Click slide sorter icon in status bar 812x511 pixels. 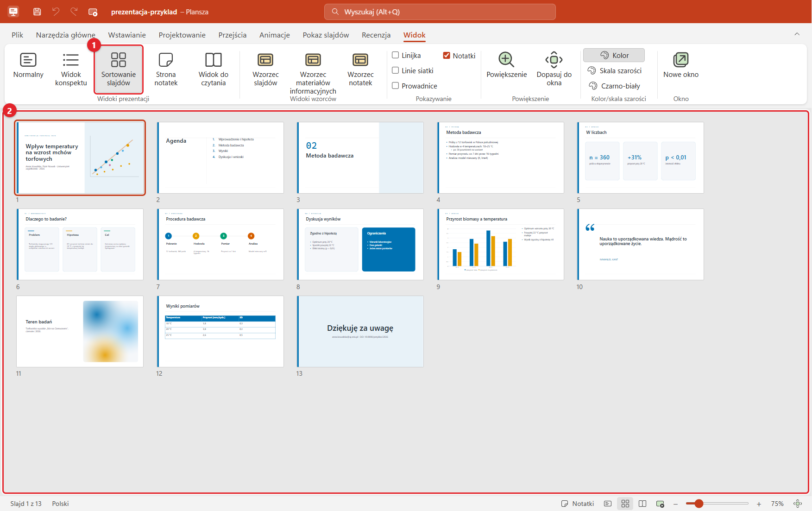point(625,504)
